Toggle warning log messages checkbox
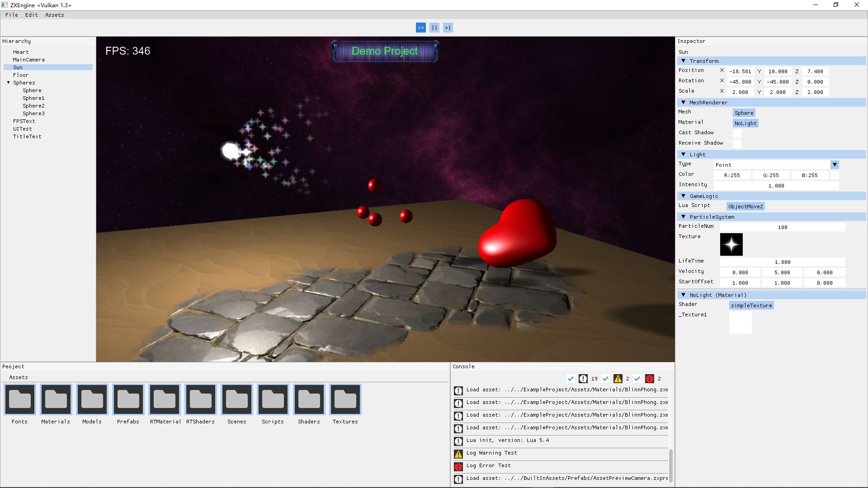The image size is (868, 488). tap(606, 379)
